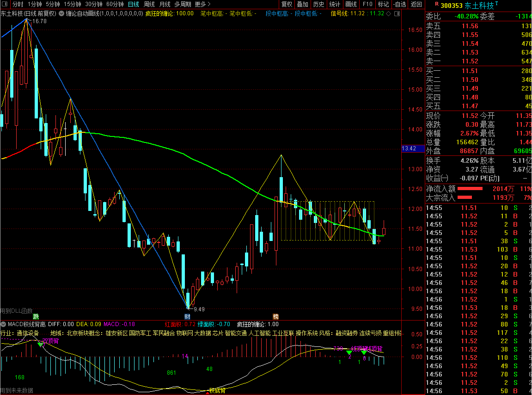Click the 委比 value -40.28%
The width and height of the screenshot is (532, 395).
coord(466,16)
